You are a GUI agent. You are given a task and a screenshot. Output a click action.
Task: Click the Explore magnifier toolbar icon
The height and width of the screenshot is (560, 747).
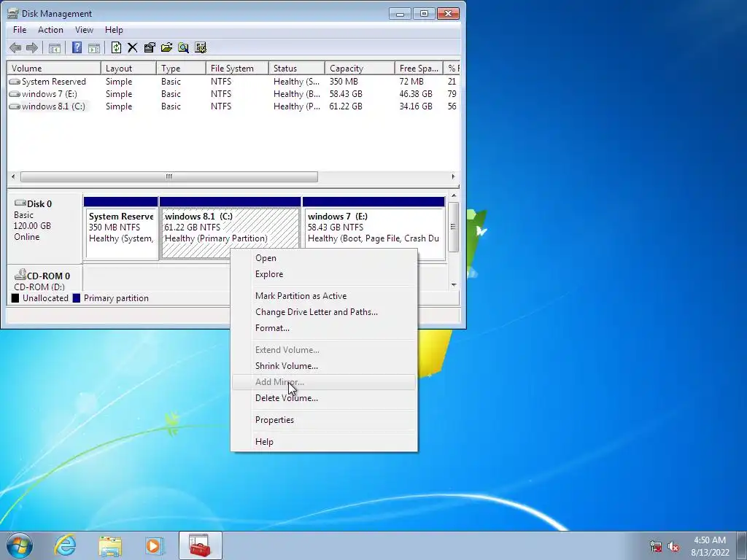tap(183, 47)
